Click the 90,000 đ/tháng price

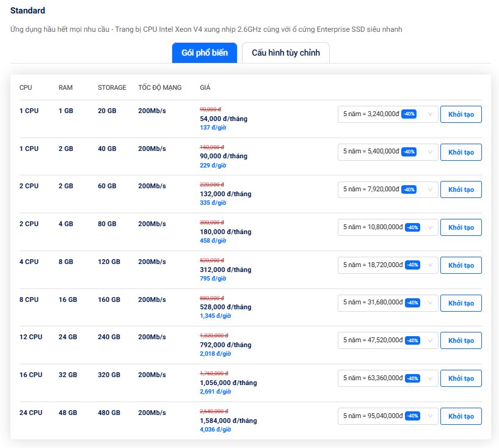pyautogui.click(x=224, y=156)
